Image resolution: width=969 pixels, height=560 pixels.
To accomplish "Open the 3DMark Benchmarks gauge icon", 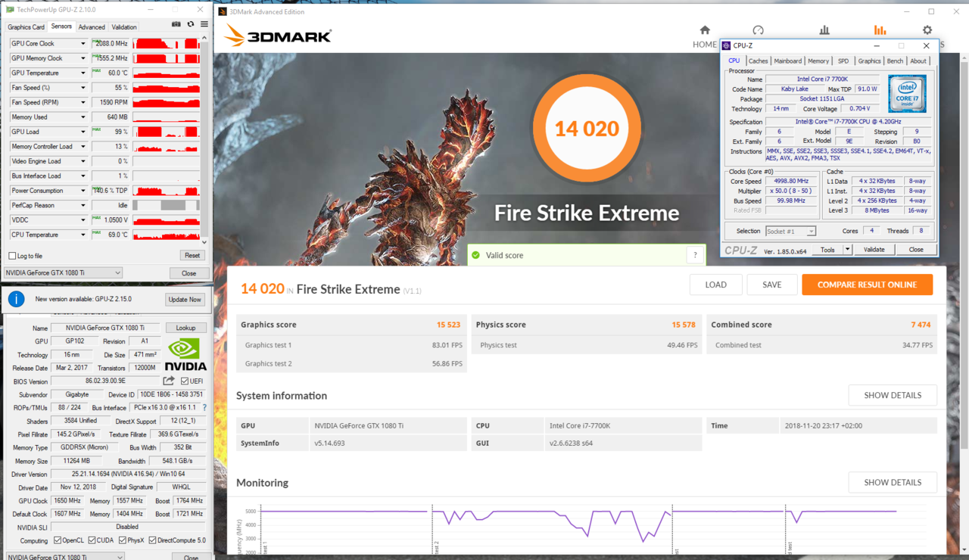I will point(758,30).
